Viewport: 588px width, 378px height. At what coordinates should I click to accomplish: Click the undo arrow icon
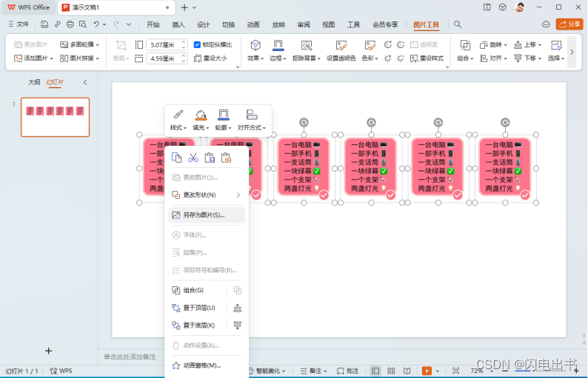[96, 24]
